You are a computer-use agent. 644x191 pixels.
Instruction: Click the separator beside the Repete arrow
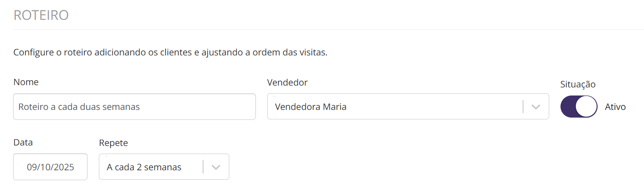click(x=203, y=167)
